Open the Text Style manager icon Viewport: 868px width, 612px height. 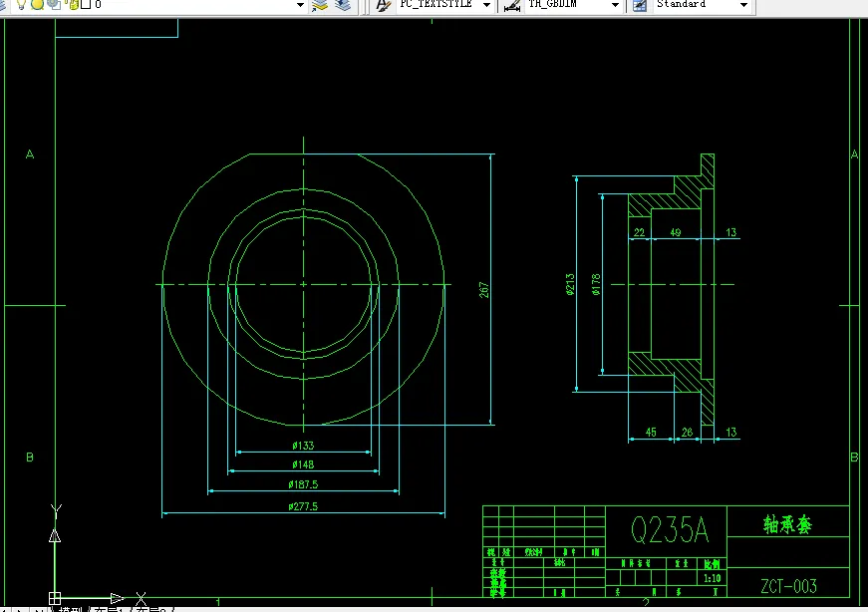(383, 5)
